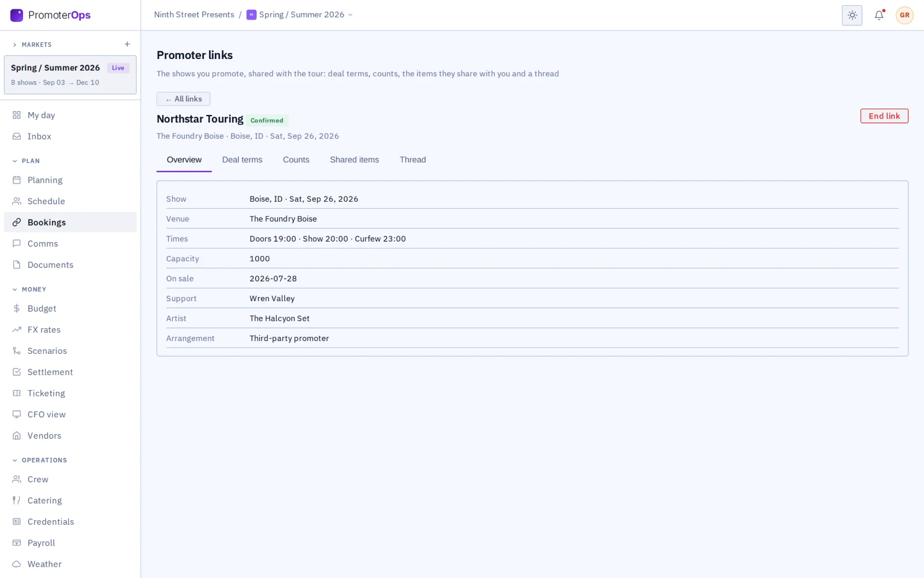Image resolution: width=924 pixels, height=578 pixels.
Task: Click the Confirmed status badge
Action: point(267,120)
